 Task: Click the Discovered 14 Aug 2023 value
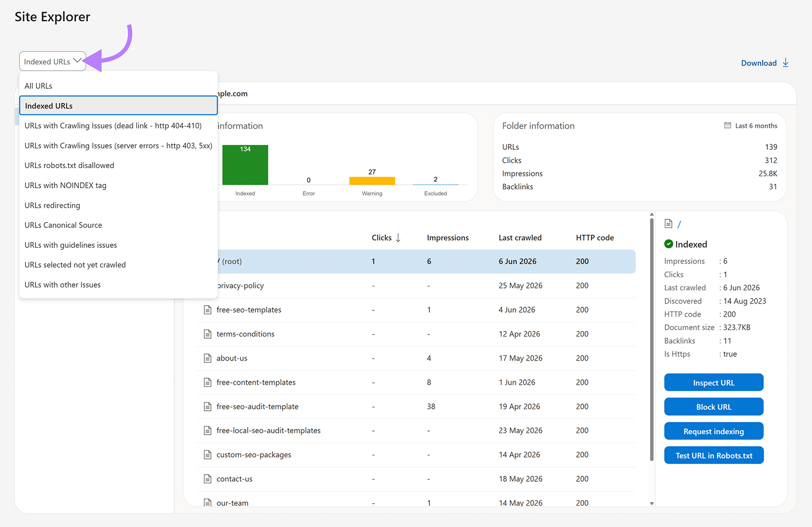(745, 301)
